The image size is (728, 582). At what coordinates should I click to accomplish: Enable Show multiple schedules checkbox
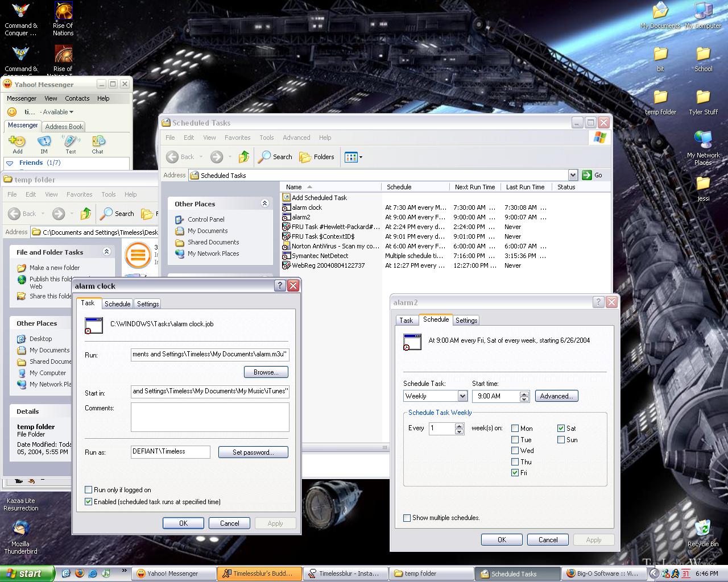point(407,518)
